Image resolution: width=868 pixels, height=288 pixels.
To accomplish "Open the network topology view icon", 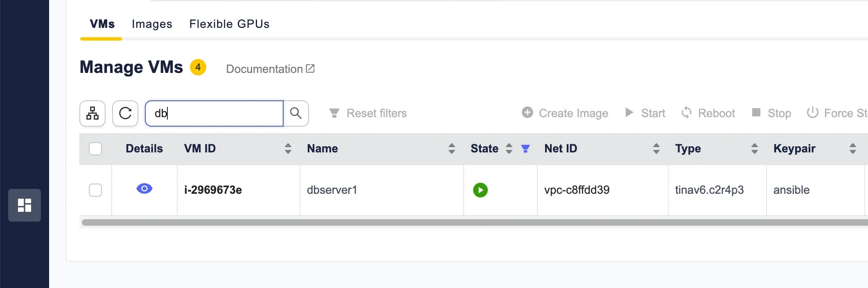I will coord(92,113).
